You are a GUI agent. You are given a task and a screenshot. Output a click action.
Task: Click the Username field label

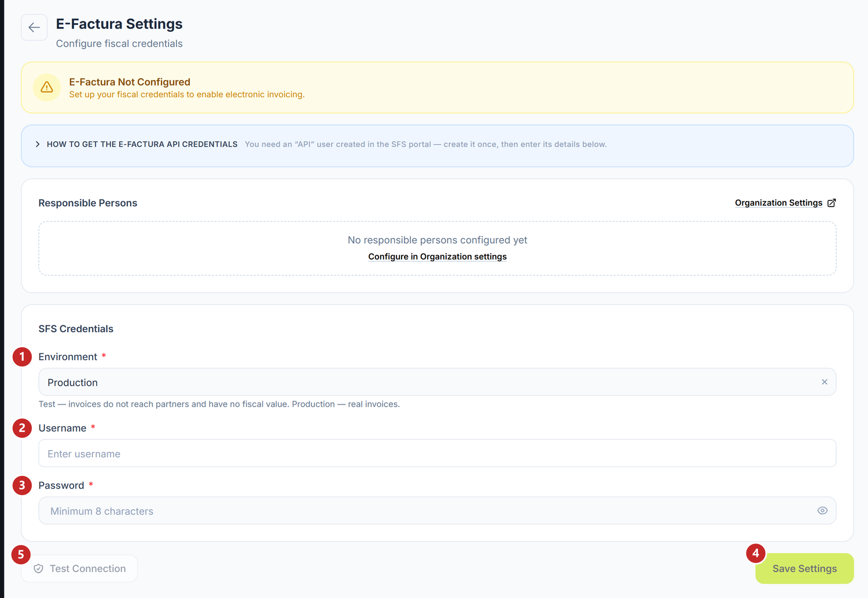(x=62, y=428)
